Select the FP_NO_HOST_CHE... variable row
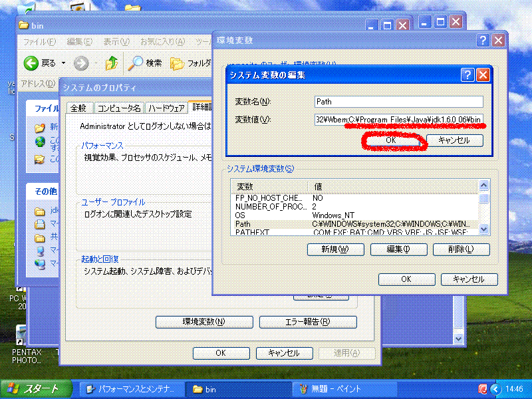This screenshot has height=399, width=532. (354, 198)
